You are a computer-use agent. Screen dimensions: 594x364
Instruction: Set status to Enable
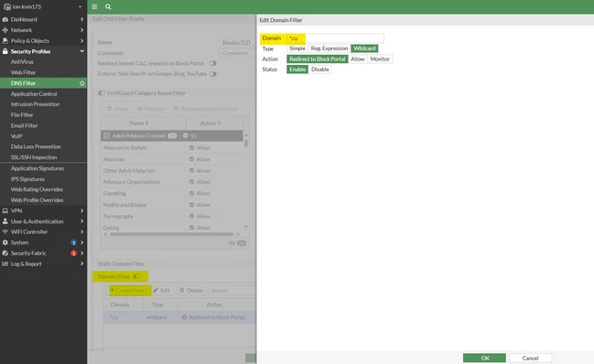[x=297, y=70]
